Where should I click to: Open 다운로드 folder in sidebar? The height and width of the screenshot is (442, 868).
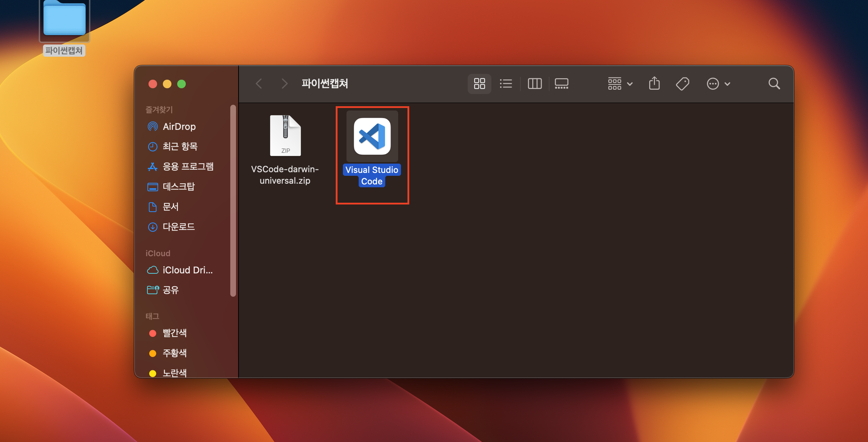click(178, 227)
